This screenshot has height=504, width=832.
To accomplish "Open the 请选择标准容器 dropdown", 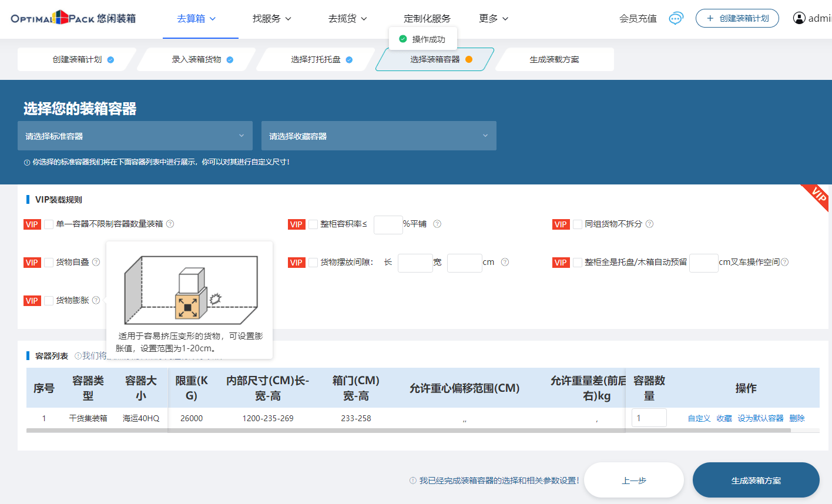I will pos(135,136).
